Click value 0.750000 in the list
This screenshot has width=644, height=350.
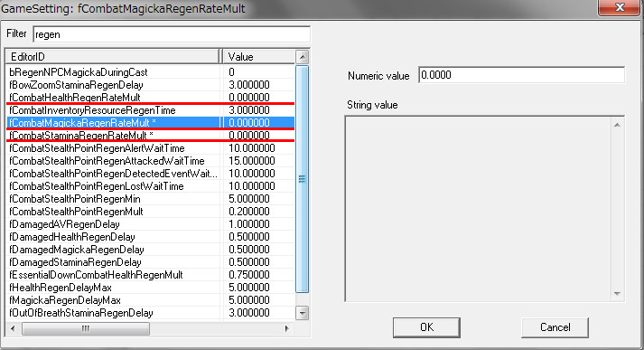[249, 275]
